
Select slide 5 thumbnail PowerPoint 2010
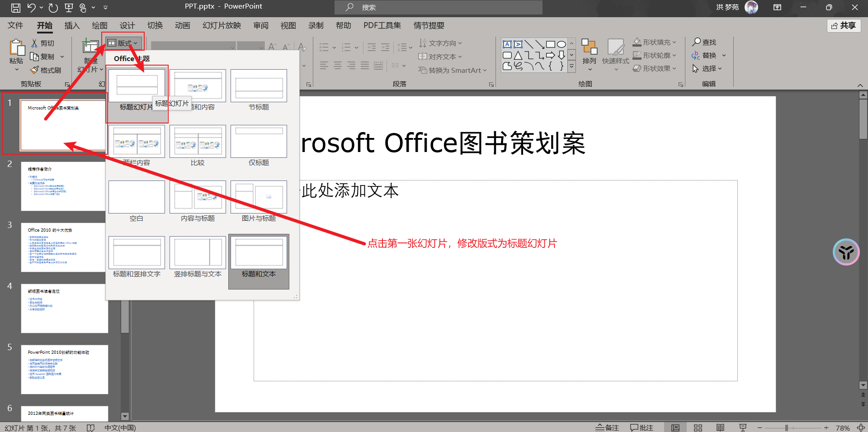click(x=64, y=369)
